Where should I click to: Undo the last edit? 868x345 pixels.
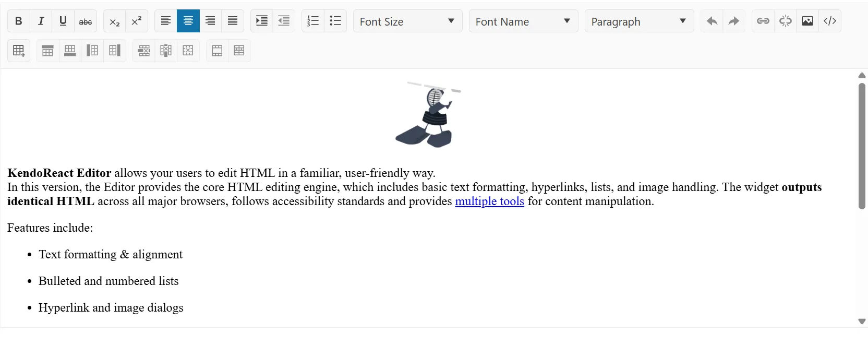point(712,21)
